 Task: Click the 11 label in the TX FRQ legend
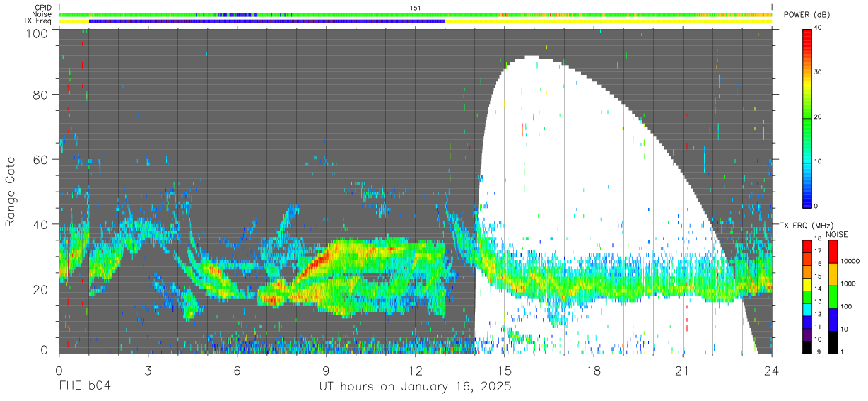coord(818,326)
